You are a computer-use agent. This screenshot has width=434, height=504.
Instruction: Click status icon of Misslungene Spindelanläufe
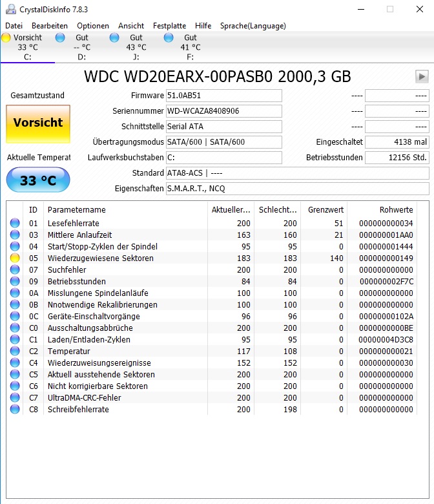(x=15, y=293)
